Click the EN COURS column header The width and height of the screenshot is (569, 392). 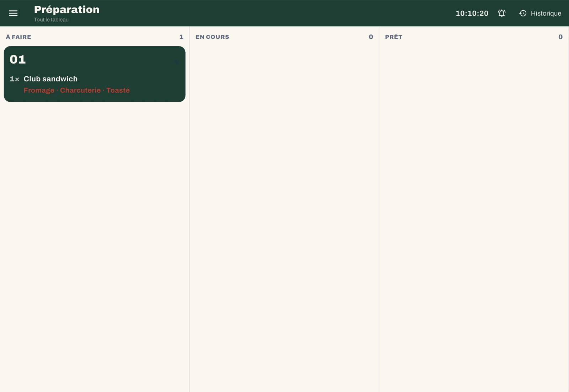click(212, 37)
